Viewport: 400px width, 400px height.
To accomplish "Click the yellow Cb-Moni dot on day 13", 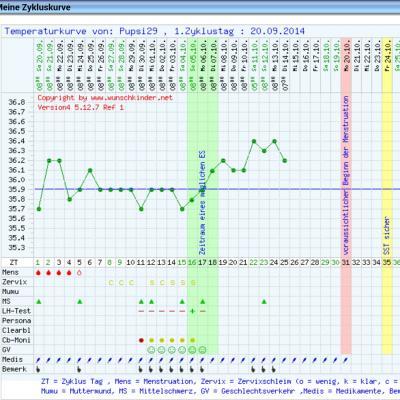I will (162, 340).
